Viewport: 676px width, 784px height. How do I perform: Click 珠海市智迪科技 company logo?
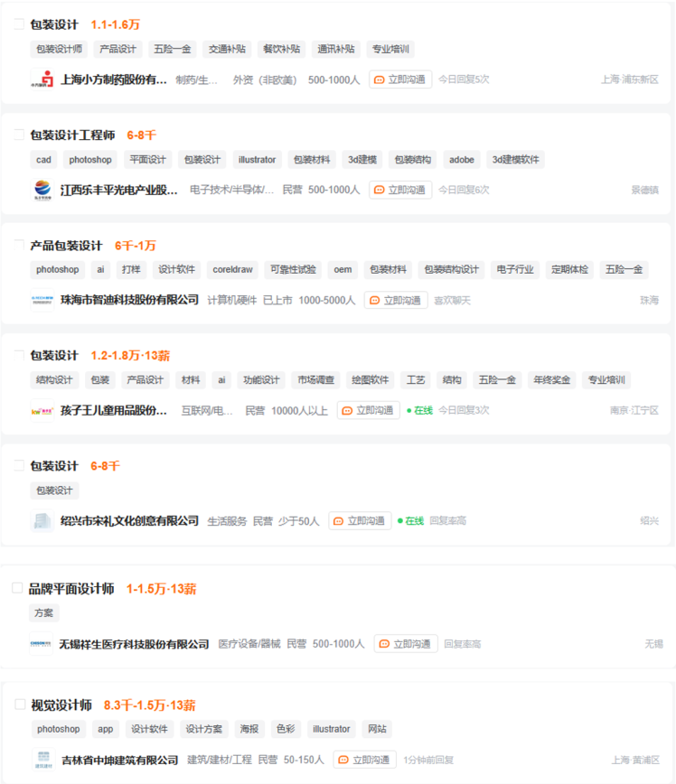pos(42,300)
